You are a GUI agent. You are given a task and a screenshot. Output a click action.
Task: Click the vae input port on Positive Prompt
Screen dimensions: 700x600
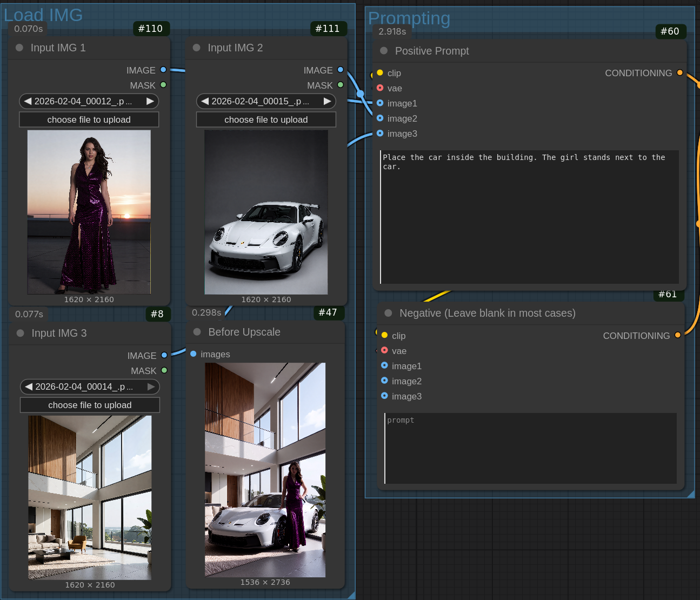[380, 88]
